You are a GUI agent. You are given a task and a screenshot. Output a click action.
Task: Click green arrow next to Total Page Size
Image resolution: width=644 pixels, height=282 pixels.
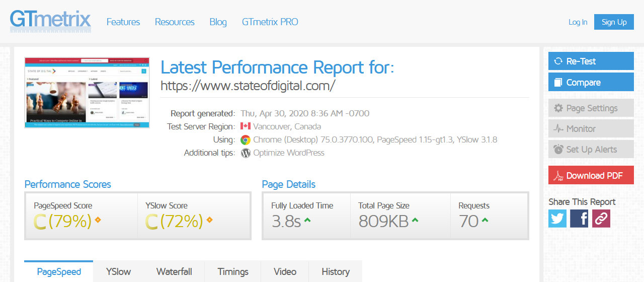(415, 220)
